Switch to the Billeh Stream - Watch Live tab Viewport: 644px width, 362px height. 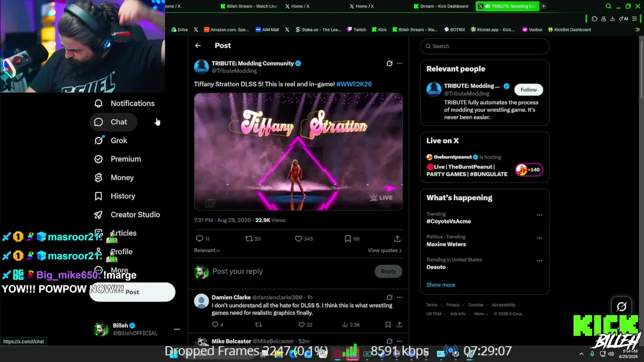click(x=249, y=6)
